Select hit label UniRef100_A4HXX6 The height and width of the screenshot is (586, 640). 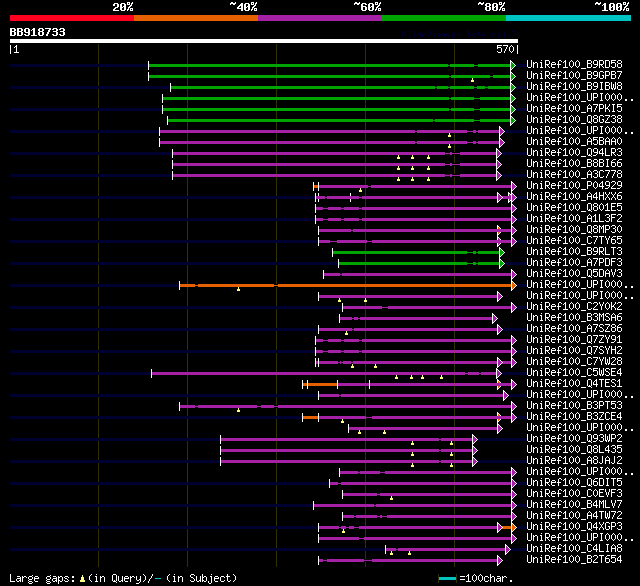pos(574,197)
